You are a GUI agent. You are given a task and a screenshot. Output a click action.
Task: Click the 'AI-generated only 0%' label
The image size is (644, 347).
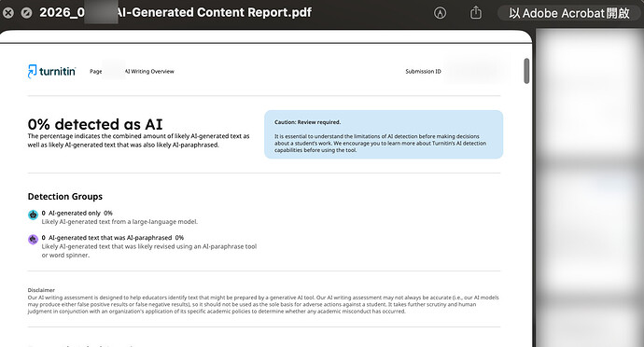pos(80,213)
